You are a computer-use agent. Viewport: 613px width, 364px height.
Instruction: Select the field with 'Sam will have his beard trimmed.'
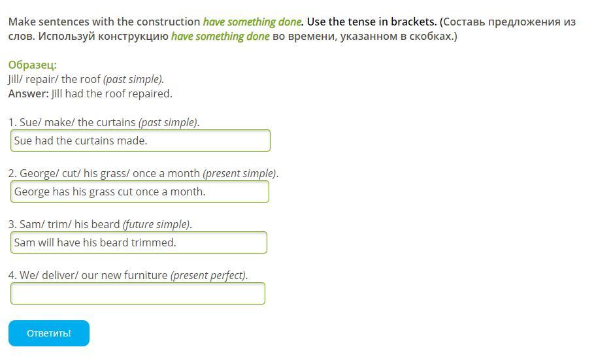139,242
